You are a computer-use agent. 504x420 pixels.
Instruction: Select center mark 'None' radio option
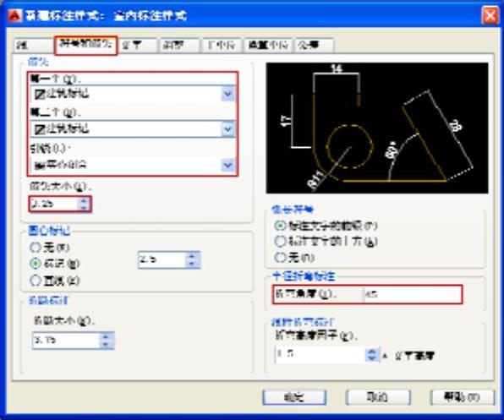pos(35,248)
